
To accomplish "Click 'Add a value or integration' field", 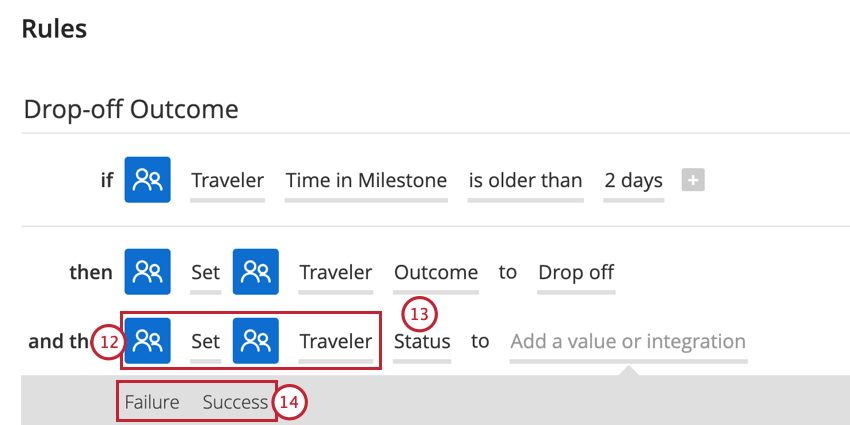I will [629, 342].
